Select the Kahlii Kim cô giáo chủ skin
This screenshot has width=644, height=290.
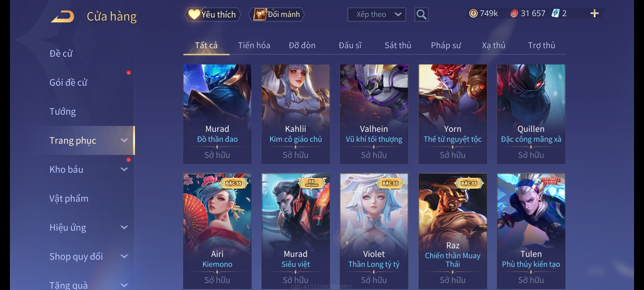pyautogui.click(x=296, y=114)
